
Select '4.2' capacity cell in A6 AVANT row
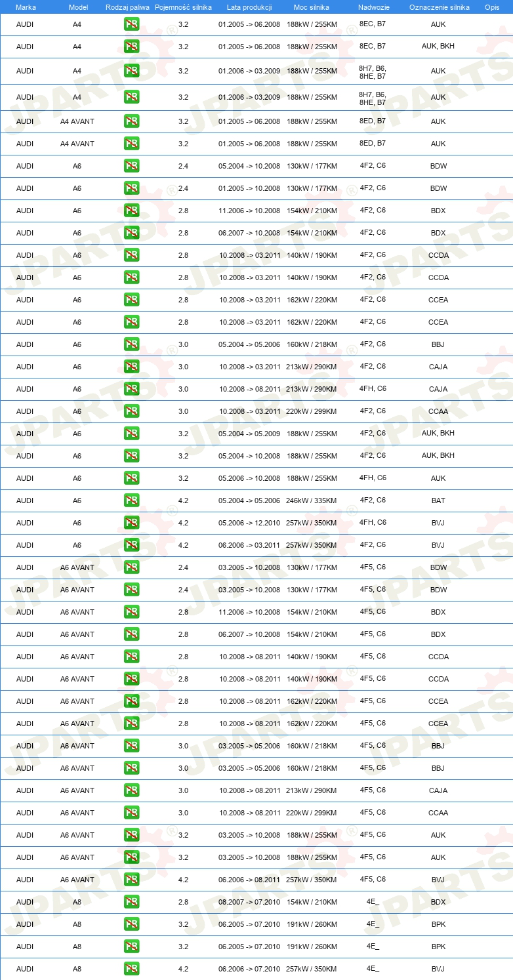[x=183, y=880]
